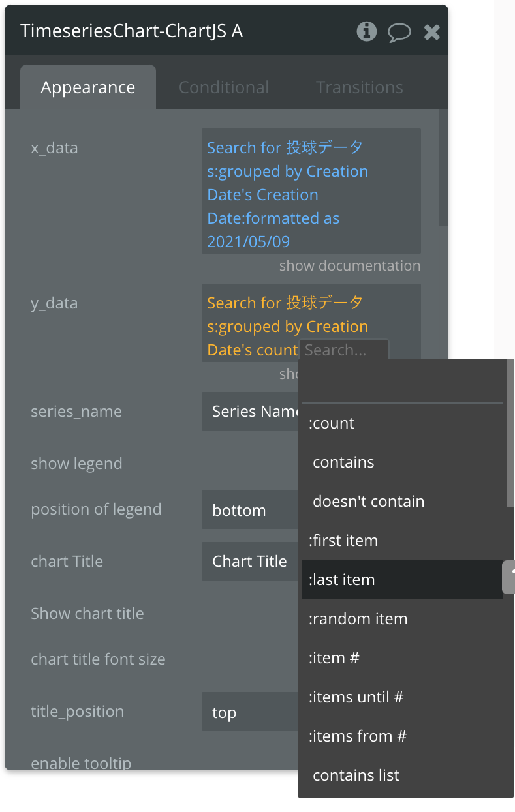The height and width of the screenshot is (812, 515).
Task: Pick :random item from list
Action: tap(358, 619)
